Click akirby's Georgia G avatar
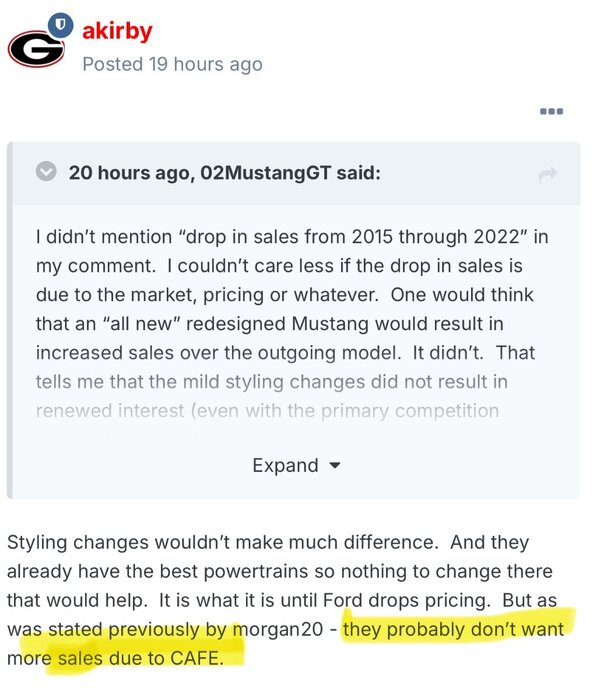This screenshot has height=700, width=604. point(34,47)
